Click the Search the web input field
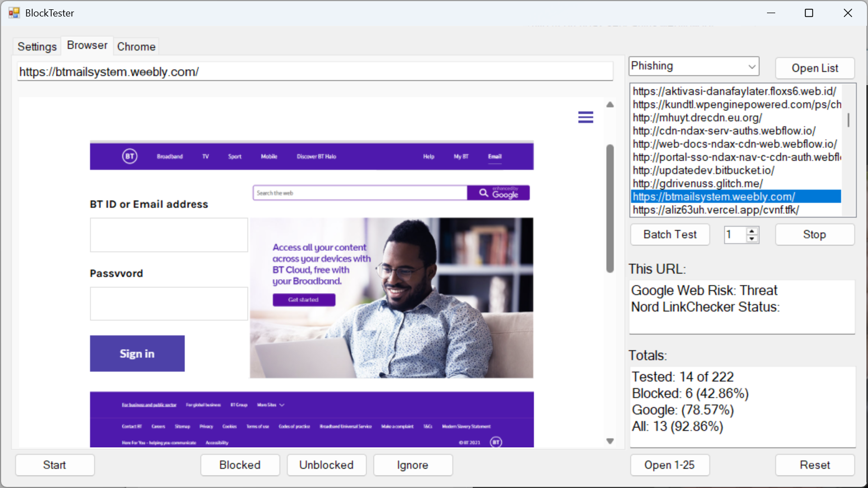The image size is (868, 488). (360, 193)
